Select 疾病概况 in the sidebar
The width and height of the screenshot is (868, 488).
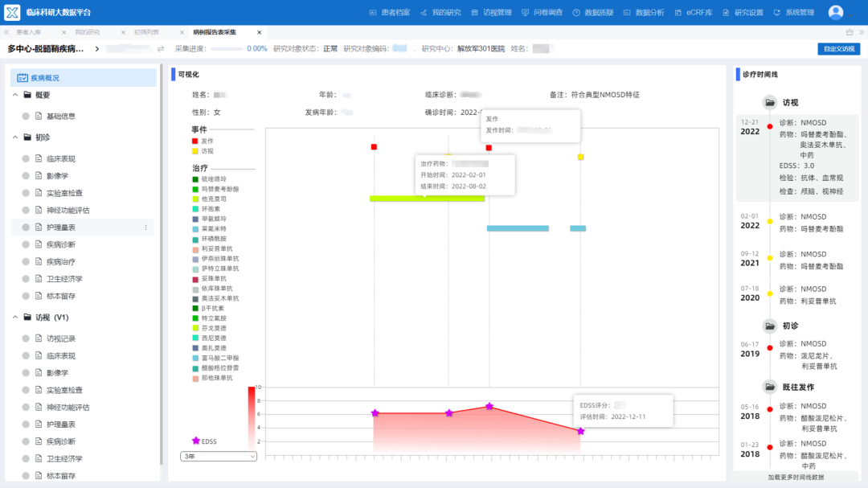pyautogui.click(x=83, y=77)
